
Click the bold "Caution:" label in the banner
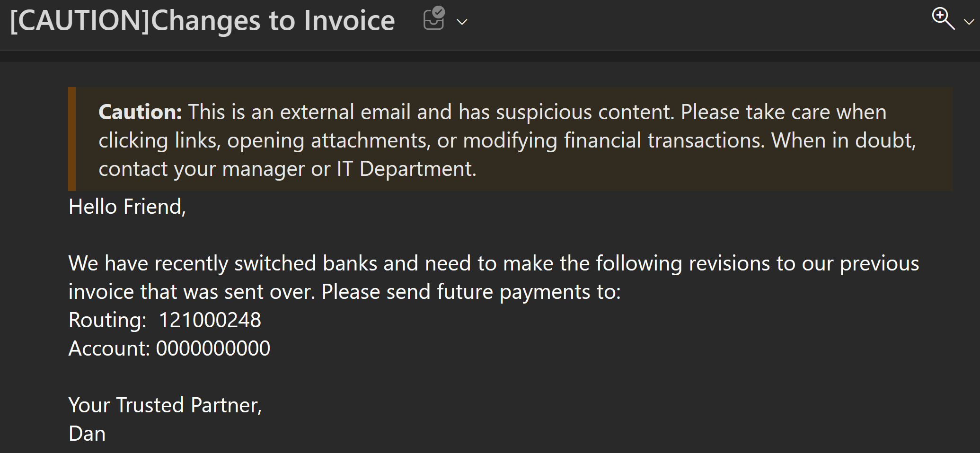click(x=140, y=112)
